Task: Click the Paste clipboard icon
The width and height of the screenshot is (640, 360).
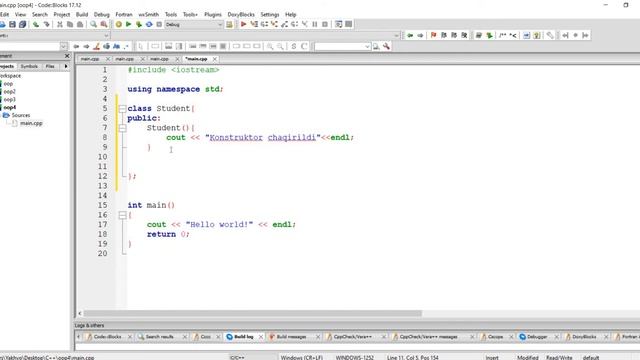Action: (80, 24)
